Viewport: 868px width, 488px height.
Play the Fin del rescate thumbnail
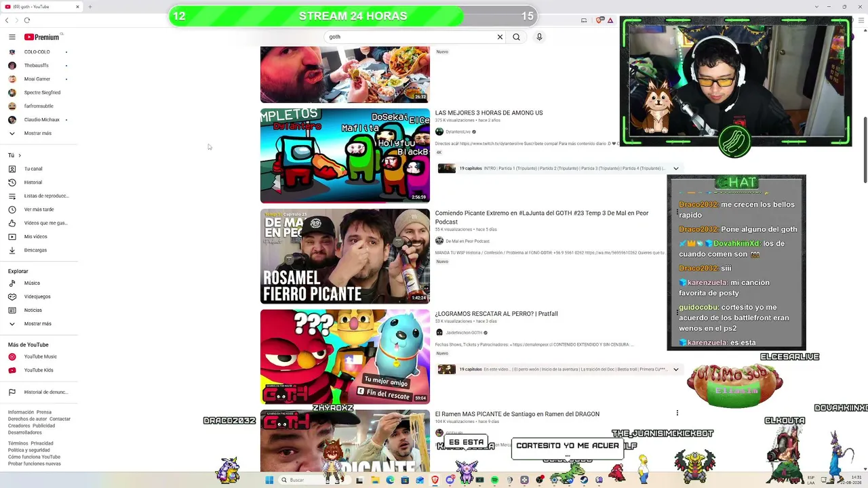click(x=345, y=357)
